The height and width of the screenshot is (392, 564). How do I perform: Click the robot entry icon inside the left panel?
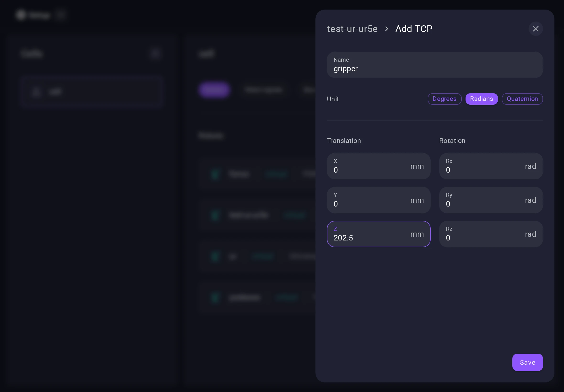pos(36,91)
